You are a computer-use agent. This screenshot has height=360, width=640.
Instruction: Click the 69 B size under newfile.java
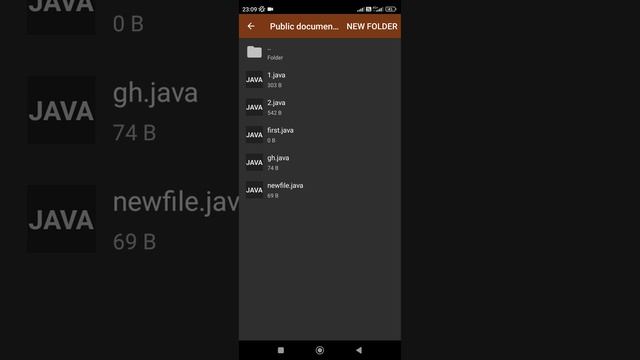(273, 196)
